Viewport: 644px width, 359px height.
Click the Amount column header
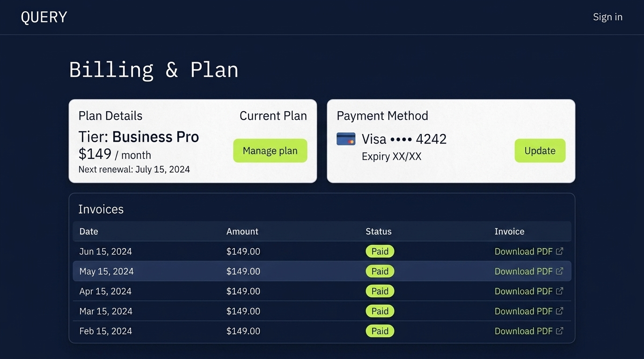(242, 231)
